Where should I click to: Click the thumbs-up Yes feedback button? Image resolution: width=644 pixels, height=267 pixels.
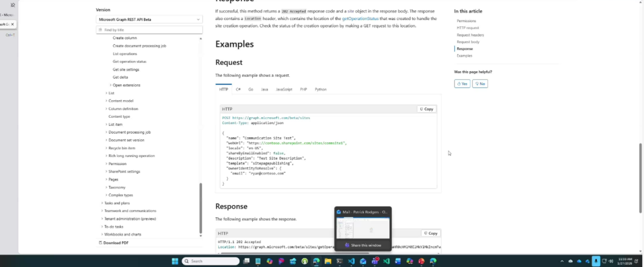(462, 84)
